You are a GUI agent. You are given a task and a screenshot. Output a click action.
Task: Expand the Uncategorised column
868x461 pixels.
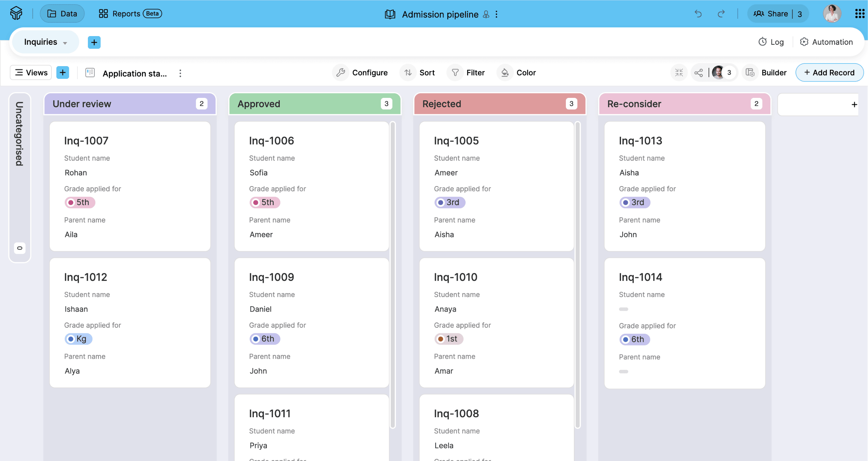(19, 177)
